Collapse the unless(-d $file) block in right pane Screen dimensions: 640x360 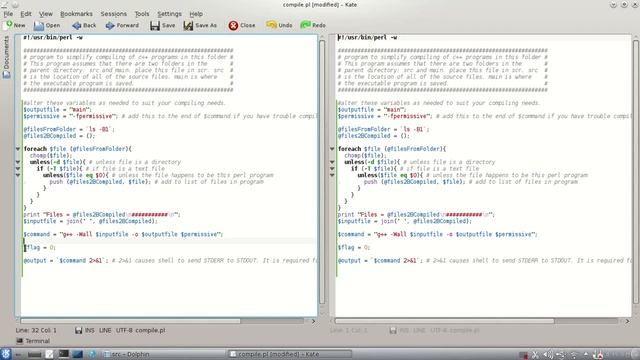(x=332, y=162)
